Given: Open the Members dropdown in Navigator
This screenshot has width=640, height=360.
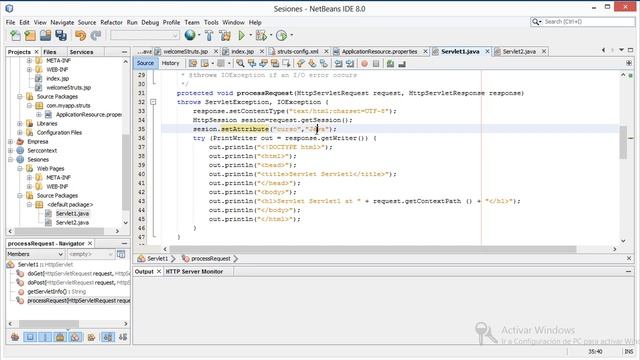Looking at the screenshot, I should click(35, 254).
